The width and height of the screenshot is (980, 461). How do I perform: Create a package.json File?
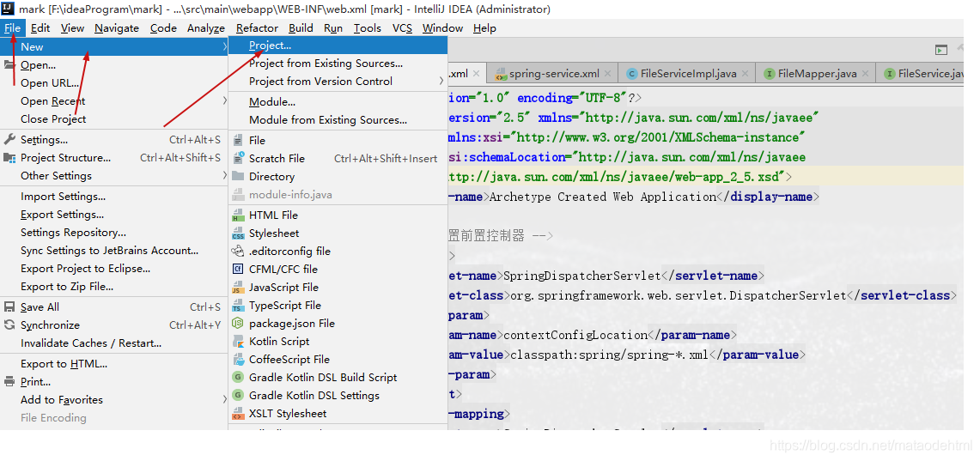point(338,325)
